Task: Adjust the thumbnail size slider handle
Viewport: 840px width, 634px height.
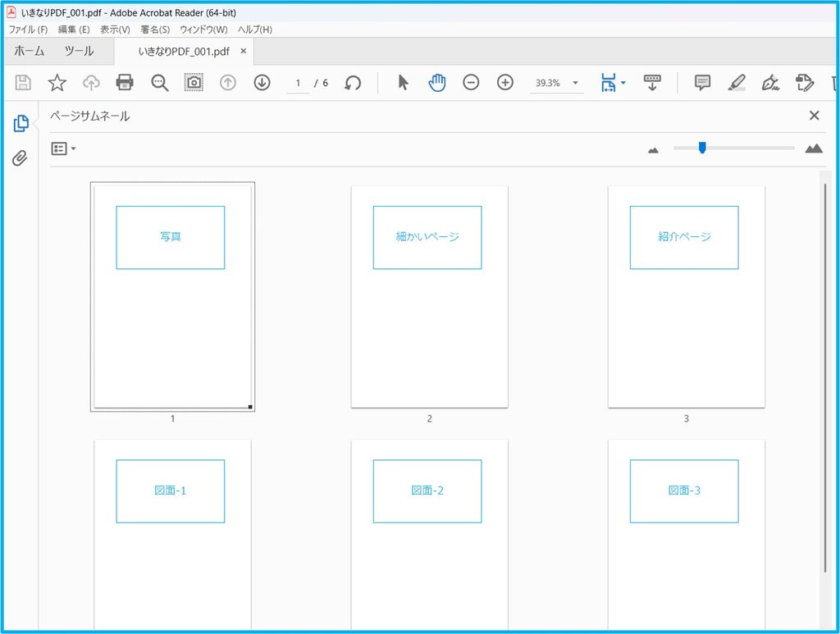Action: pyautogui.click(x=702, y=148)
